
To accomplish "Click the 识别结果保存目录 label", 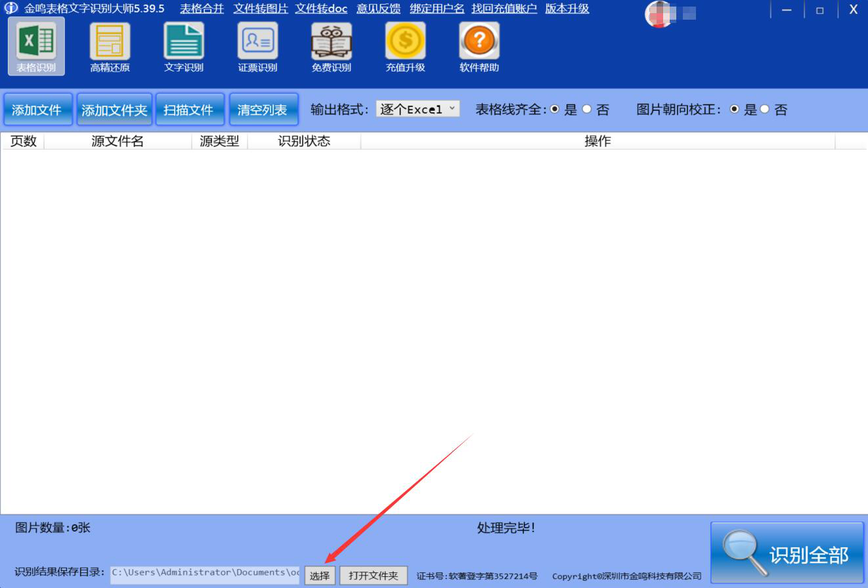I will pos(60,572).
